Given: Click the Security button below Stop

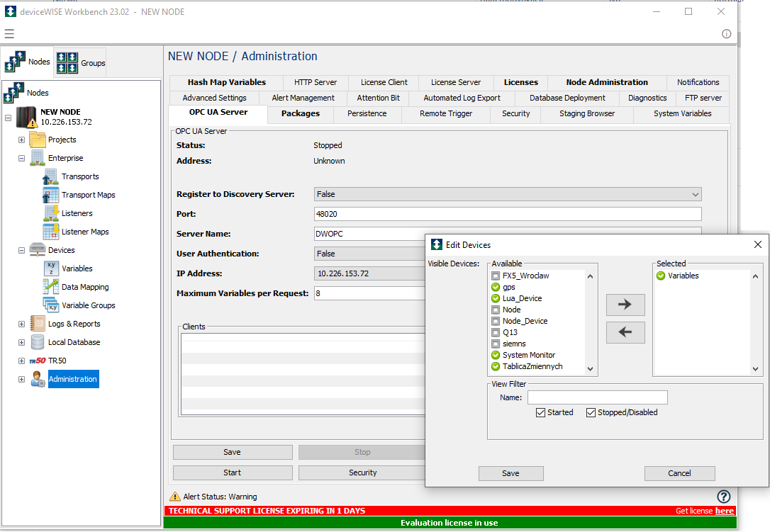Looking at the screenshot, I should click(362, 472).
